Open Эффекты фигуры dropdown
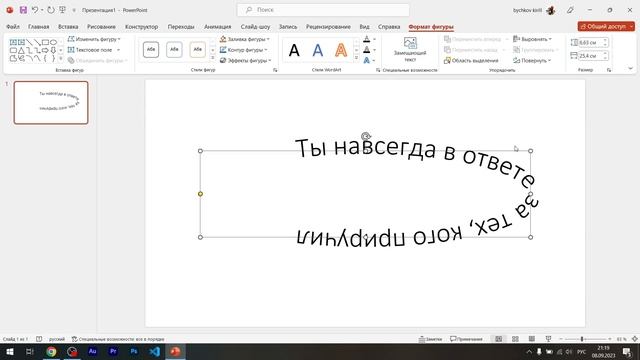This screenshot has height=360, width=640. click(x=245, y=60)
